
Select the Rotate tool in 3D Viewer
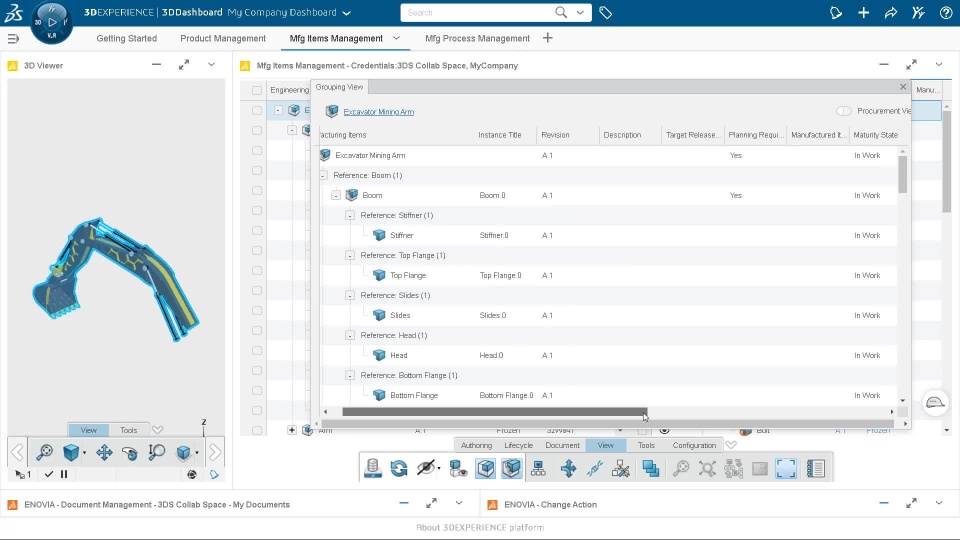(x=130, y=452)
